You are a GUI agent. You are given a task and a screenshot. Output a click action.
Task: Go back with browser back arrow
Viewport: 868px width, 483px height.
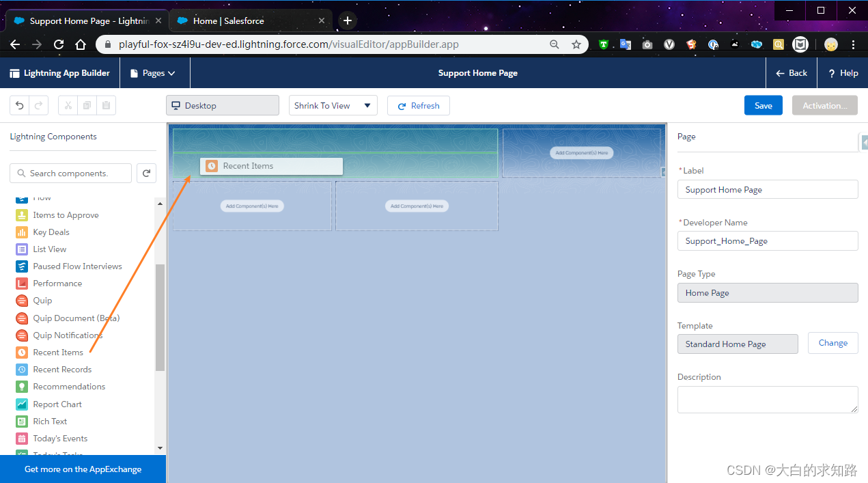click(15, 44)
